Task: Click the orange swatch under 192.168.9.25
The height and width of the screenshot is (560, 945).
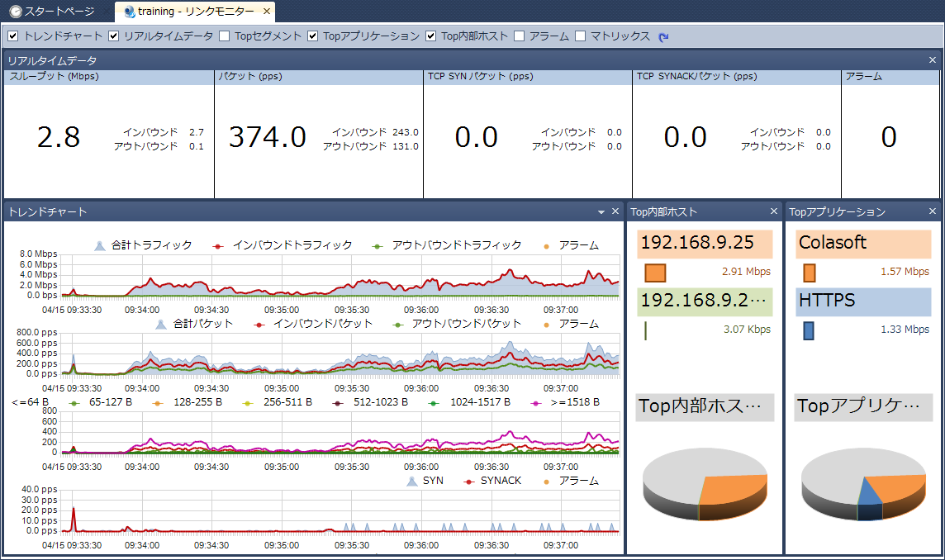Action: click(x=655, y=273)
